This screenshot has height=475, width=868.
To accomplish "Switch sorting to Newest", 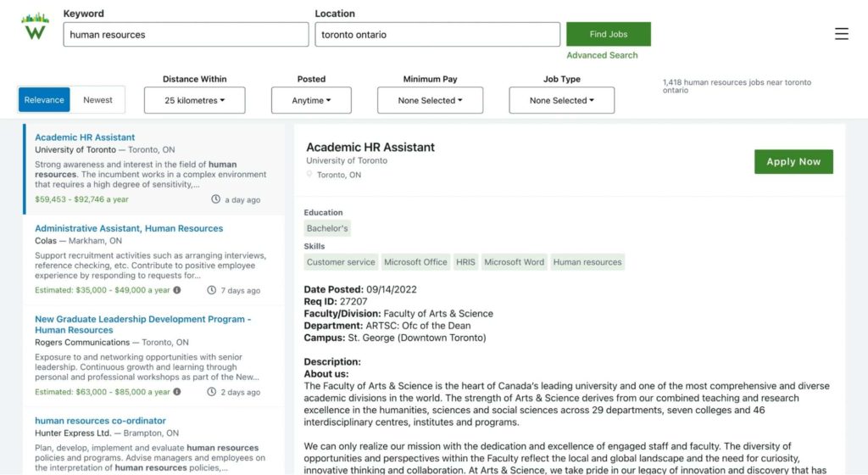I will 97,99.
